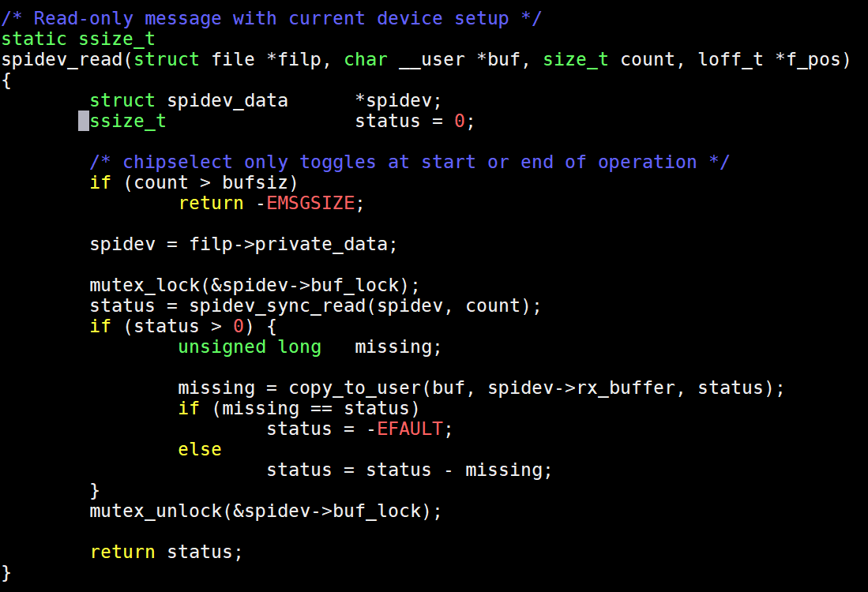Click the 'Read-only message' comment line
This screenshot has height=592, width=868.
point(271,18)
